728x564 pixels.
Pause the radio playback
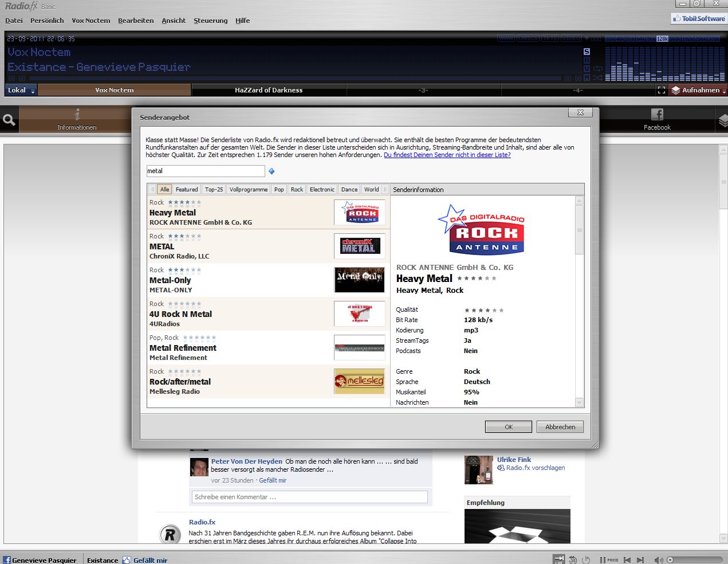[609, 560]
